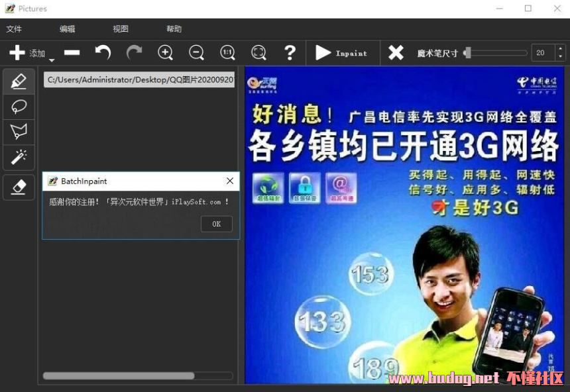Fit image to window icon
Image resolution: width=570 pixels, height=392 pixels.
pos(258,53)
